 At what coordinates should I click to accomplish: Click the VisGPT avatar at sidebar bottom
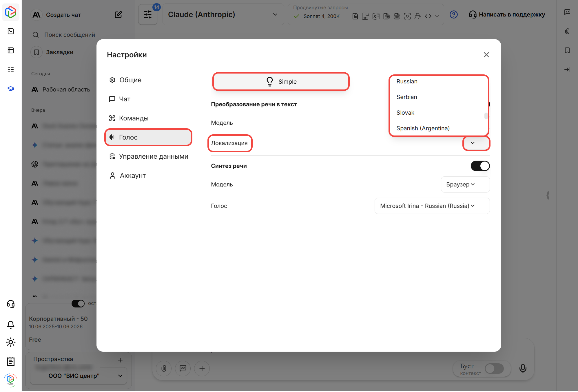(11, 380)
